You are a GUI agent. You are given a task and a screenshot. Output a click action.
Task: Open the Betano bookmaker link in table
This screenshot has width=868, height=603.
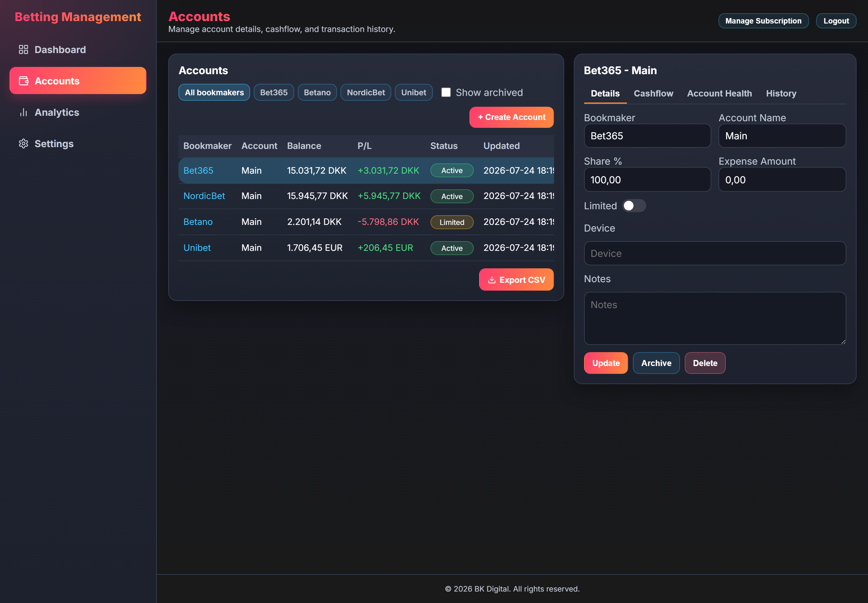click(x=197, y=222)
